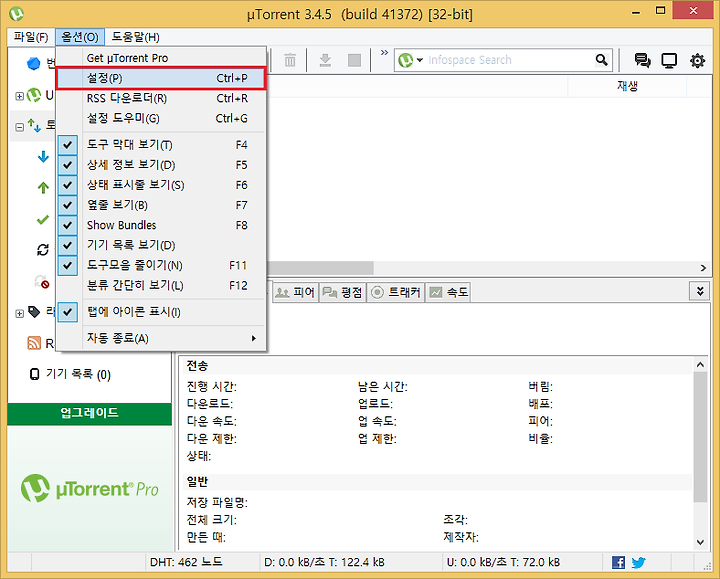The height and width of the screenshot is (579, 720).
Task: Select the seeding green arrow filter
Action: click(x=43, y=187)
